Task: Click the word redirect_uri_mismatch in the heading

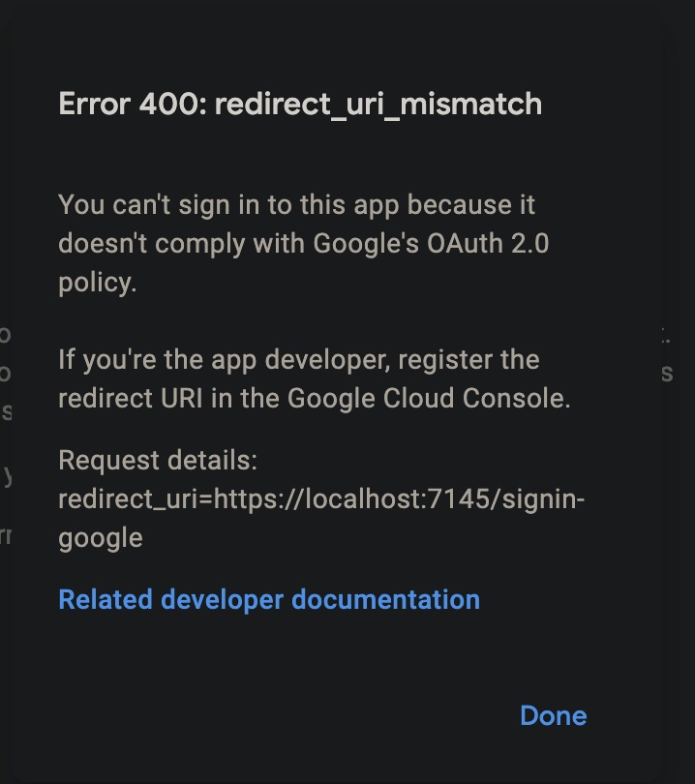Action: (x=378, y=104)
